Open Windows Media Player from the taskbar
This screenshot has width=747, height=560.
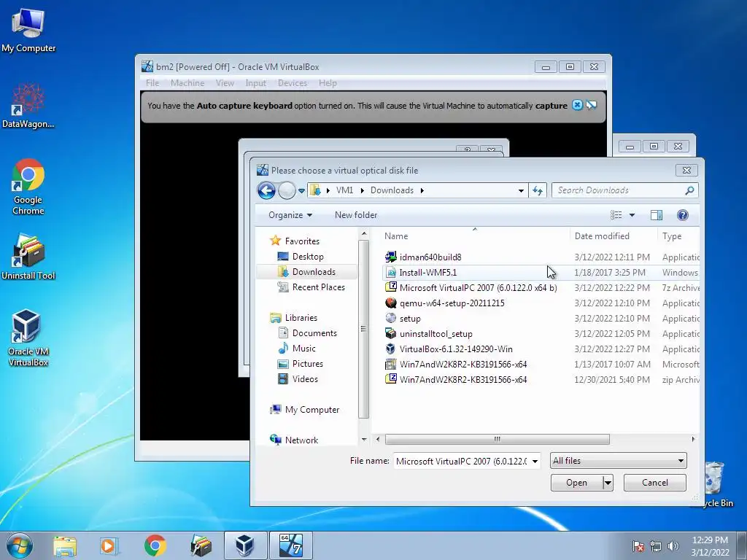109,545
